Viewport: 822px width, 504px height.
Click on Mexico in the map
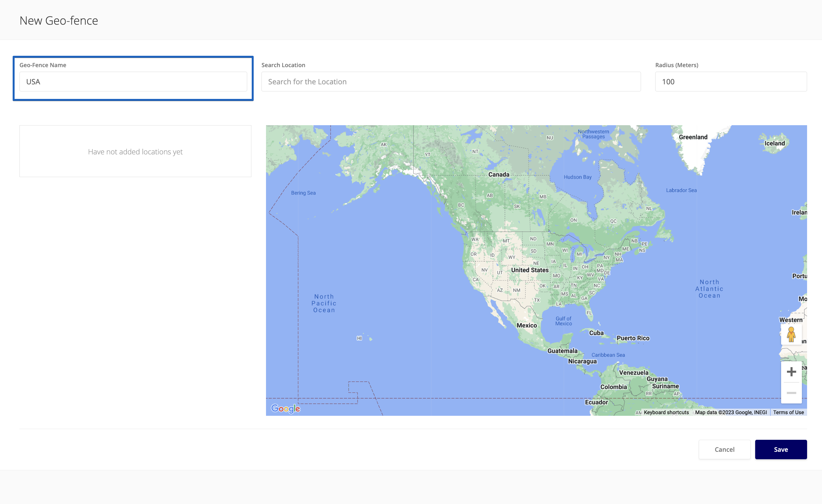526,325
